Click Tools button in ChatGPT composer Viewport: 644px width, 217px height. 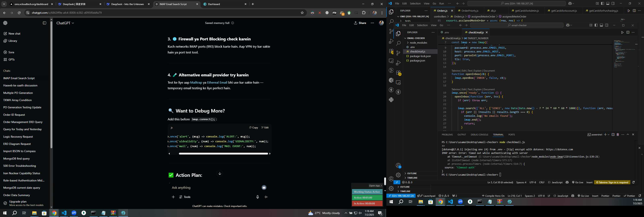tap(185, 197)
